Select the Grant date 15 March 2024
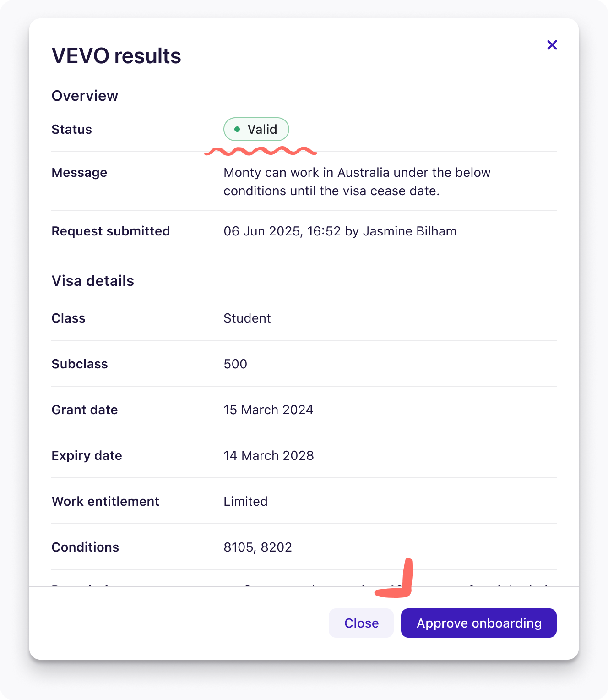The width and height of the screenshot is (608, 700). click(x=268, y=410)
